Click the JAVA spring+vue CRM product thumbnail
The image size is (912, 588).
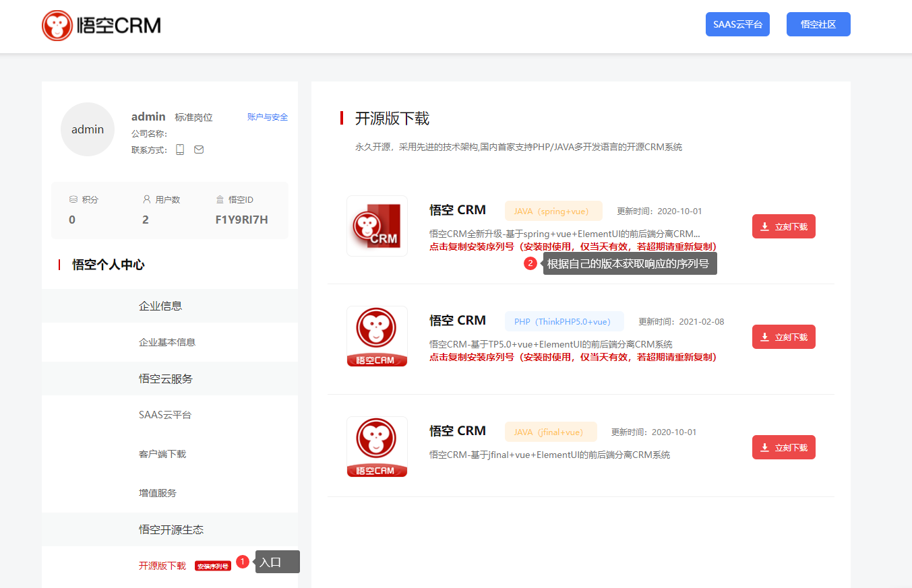377,226
